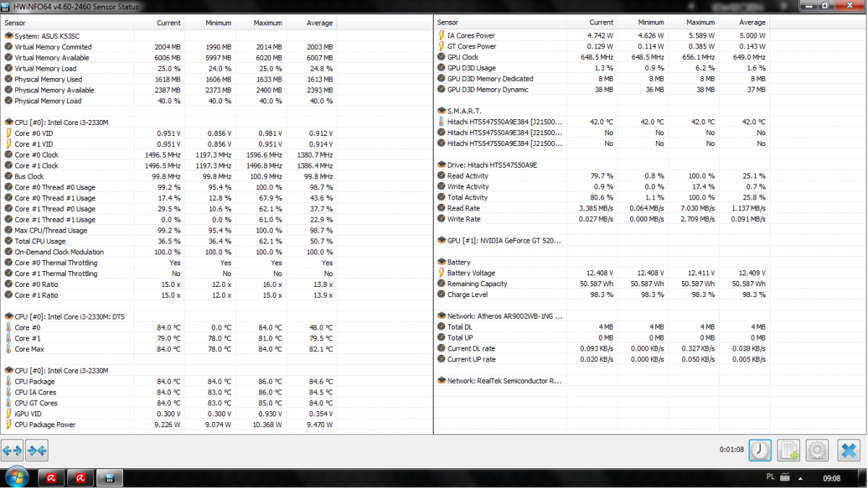Click the keyboard tray icon near PL
868x490 pixels.
pyautogui.click(x=786, y=478)
